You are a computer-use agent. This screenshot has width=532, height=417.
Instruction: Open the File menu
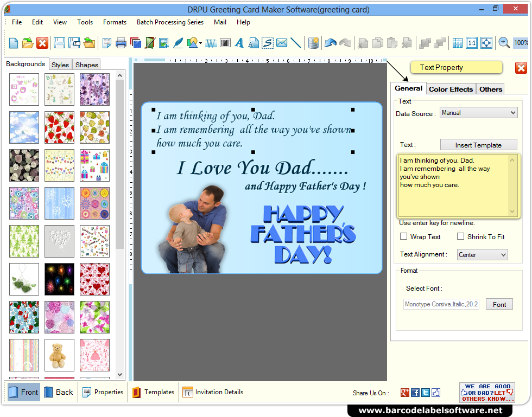tap(17, 22)
